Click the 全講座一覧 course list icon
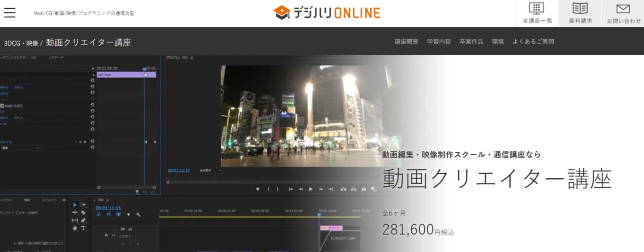This screenshot has height=252, width=644. click(x=537, y=13)
